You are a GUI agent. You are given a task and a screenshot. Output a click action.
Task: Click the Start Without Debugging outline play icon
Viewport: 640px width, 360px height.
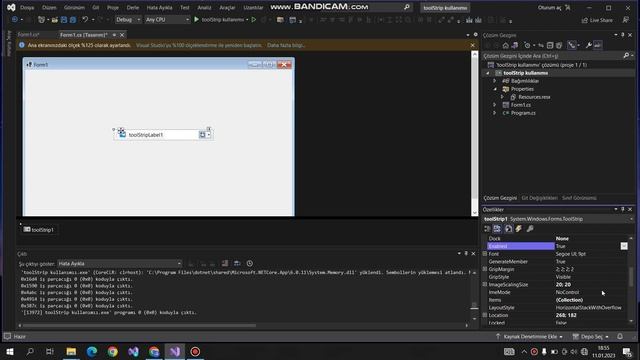click(x=253, y=19)
